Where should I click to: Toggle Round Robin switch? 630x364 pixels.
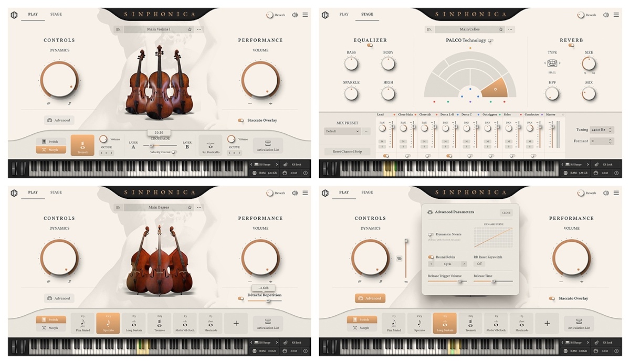coord(431,257)
